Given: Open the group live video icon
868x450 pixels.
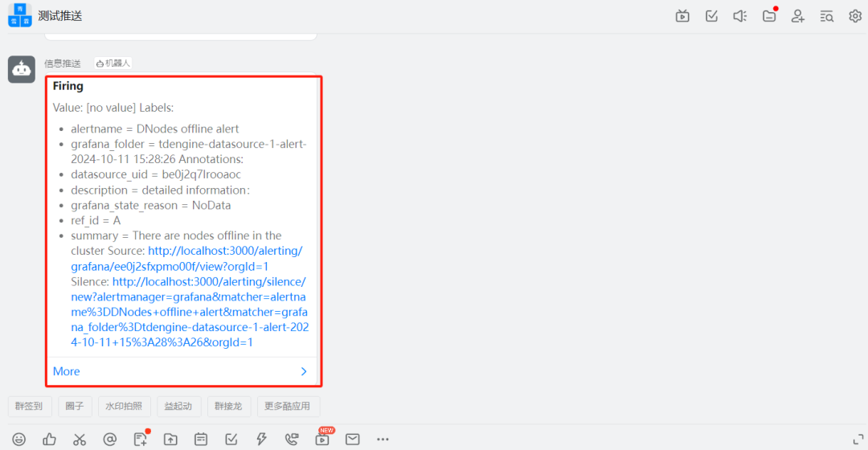Looking at the screenshot, I should 682,16.
